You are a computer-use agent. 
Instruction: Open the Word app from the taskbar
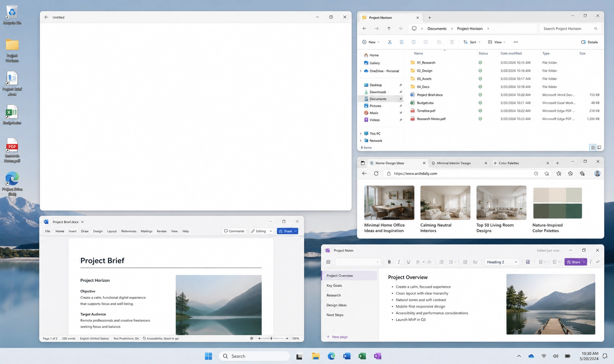(347, 356)
